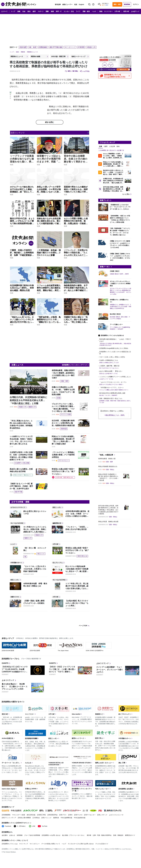This screenshot has width=141, height=868.
Task: Click the orange 購読・試読 button in the header
Action: (x=117, y=4)
